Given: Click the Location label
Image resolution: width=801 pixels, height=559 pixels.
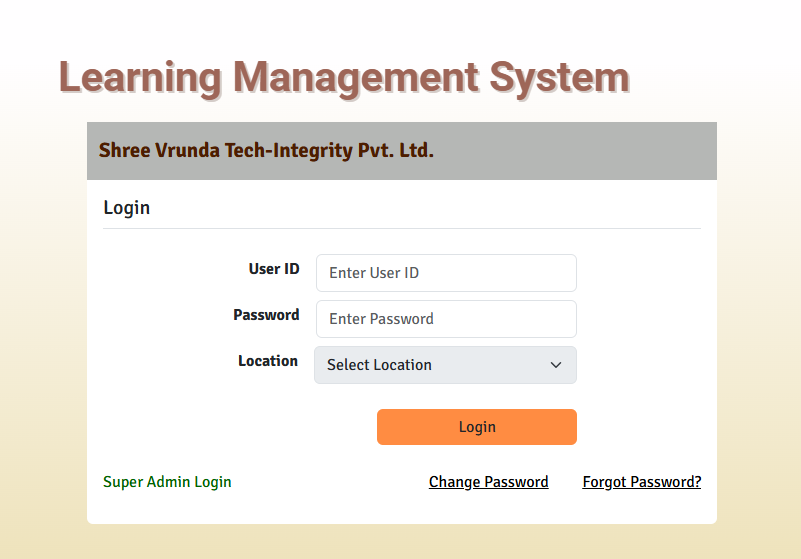Looking at the screenshot, I should click(268, 361).
